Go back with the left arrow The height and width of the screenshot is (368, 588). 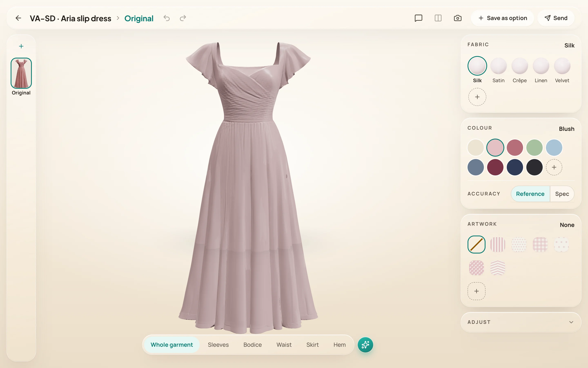[x=18, y=18]
